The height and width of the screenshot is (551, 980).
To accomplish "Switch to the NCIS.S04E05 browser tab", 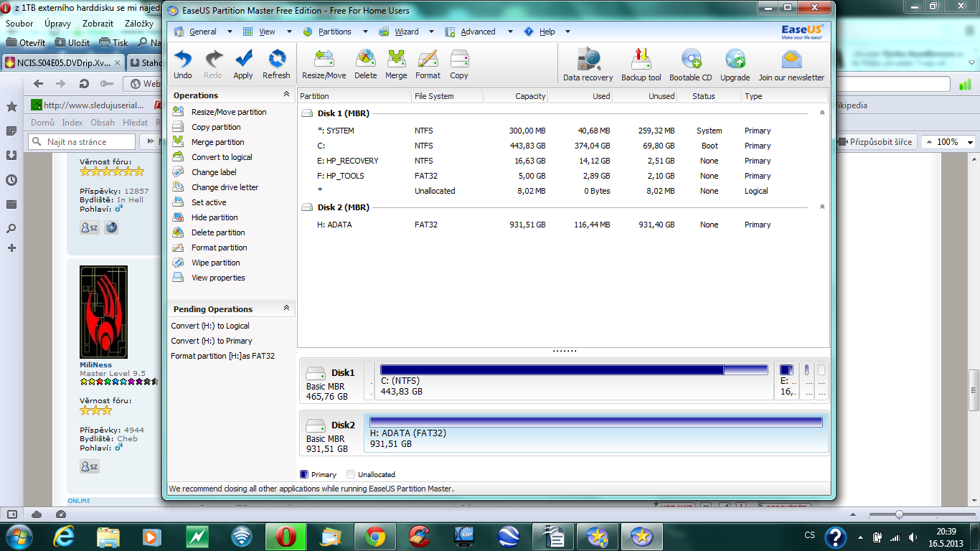I will (x=63, y=62).
